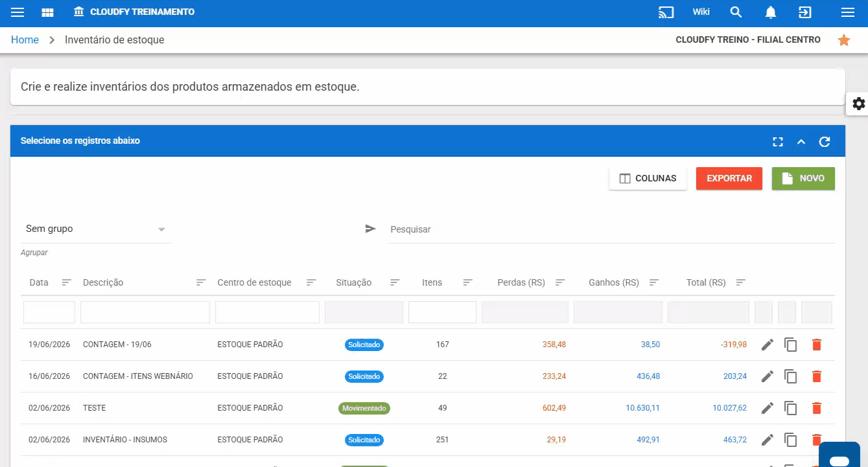Select the INVENTÁRIO - INSUMOS description
868x467 pixels.
(x=125, y=440)
